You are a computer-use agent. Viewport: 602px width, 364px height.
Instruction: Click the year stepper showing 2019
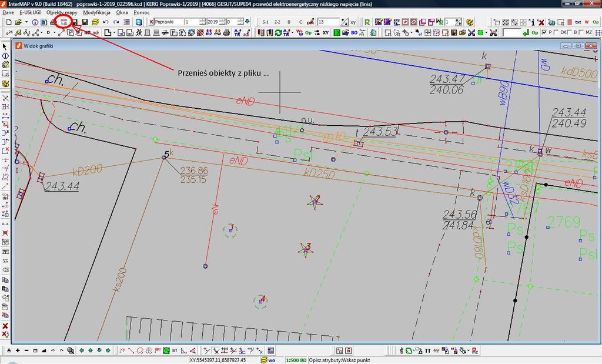(x=216, y=22)
